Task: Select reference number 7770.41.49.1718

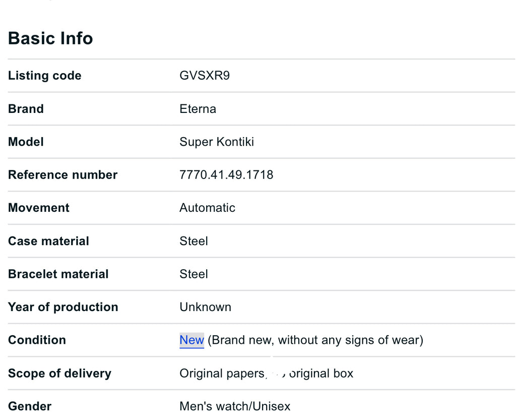Action: (226, 175)
